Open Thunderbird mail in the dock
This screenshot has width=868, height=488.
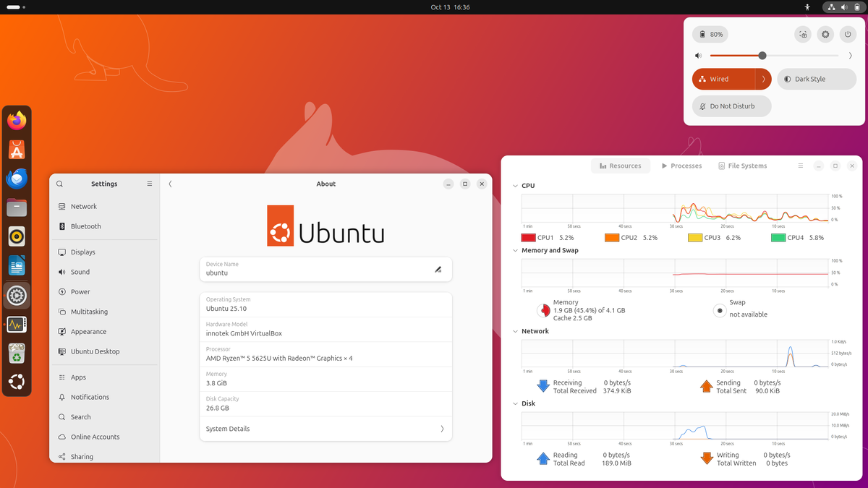point(17,179)
